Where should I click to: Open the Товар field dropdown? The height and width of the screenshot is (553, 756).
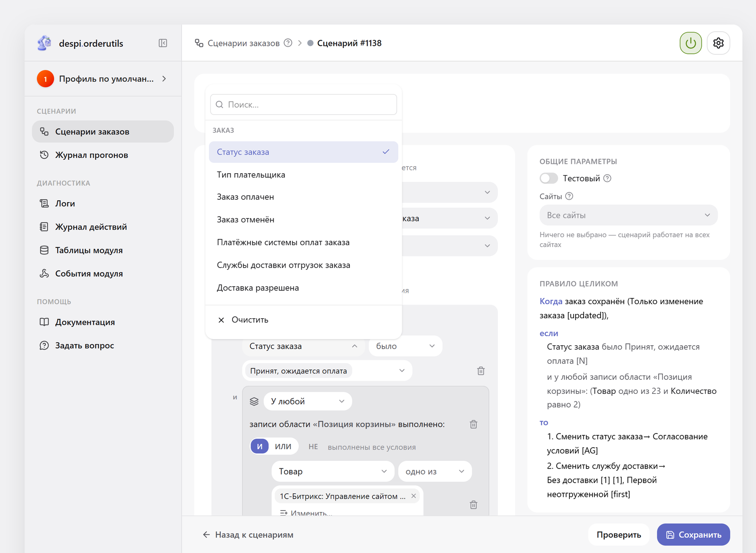333,471
